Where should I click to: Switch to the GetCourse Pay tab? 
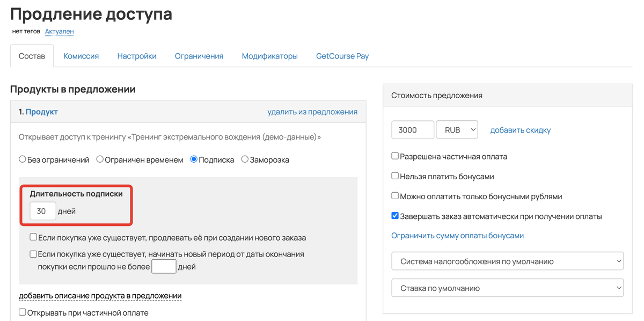click(x=342, y=56)
